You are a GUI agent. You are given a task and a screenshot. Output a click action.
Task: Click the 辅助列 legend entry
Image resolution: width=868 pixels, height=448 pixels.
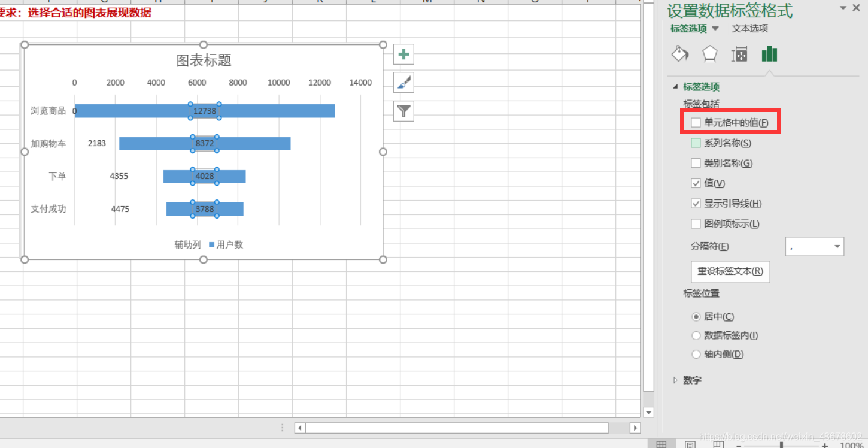click(187, 244)
